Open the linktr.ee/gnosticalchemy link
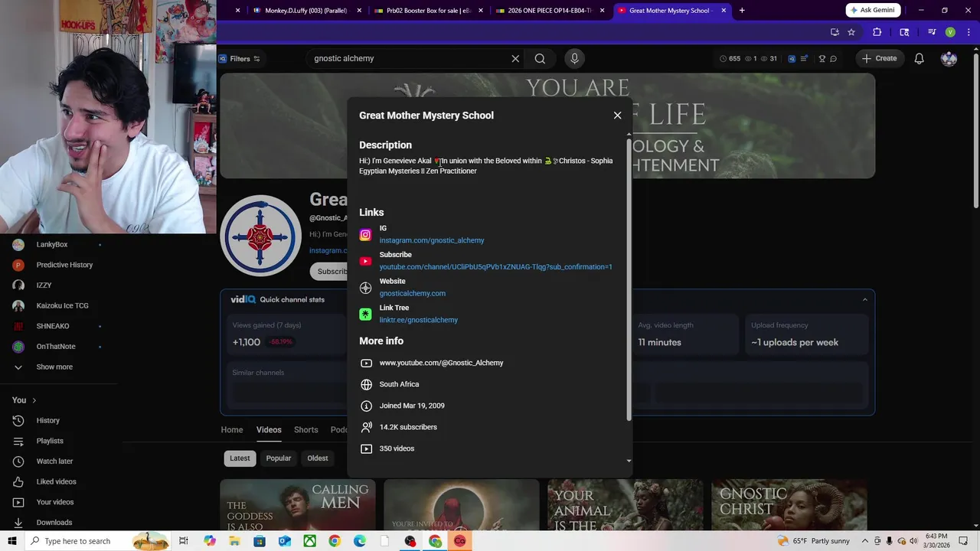 tap(419, 320)
